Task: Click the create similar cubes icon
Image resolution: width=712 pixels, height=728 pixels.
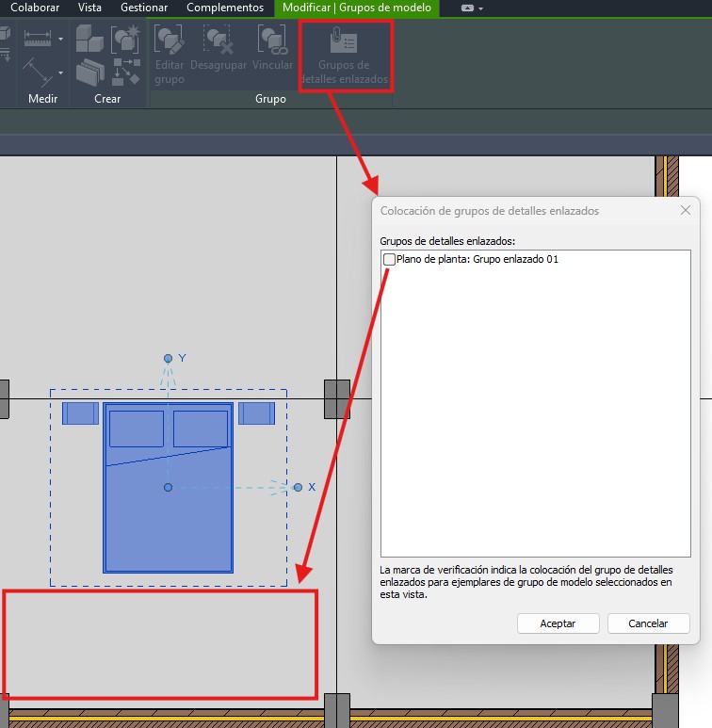Action: [x=89, y=39]
